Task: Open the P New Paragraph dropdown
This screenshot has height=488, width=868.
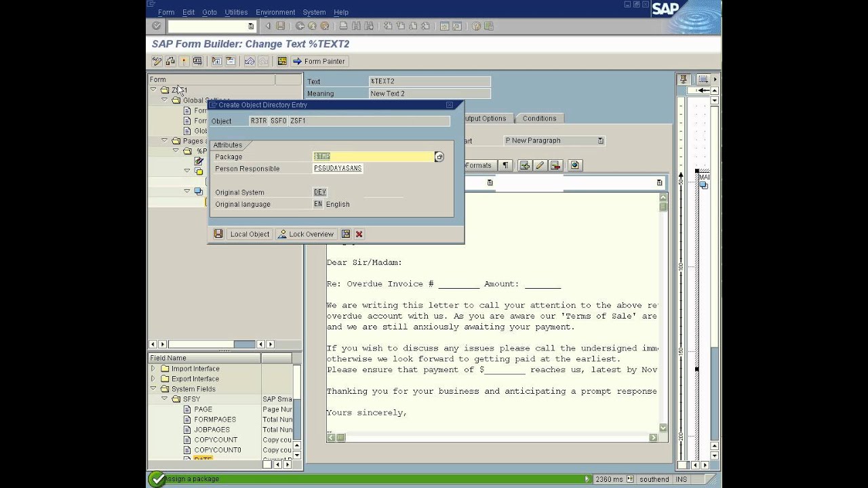Action: [600, 140]
